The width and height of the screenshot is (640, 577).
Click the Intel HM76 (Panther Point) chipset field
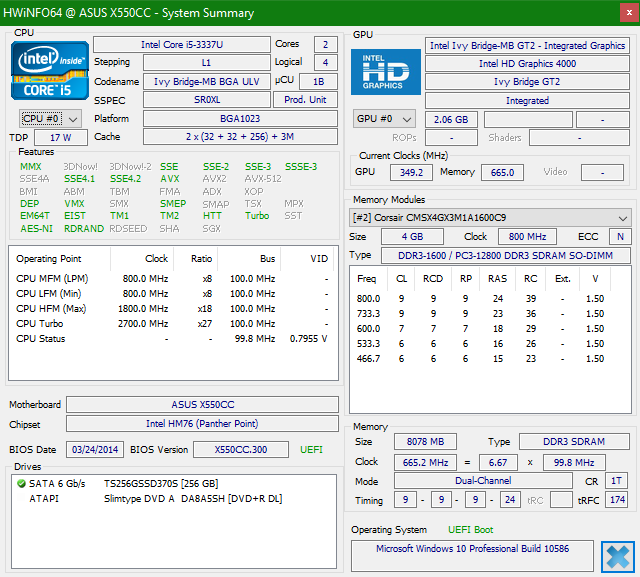202,424
